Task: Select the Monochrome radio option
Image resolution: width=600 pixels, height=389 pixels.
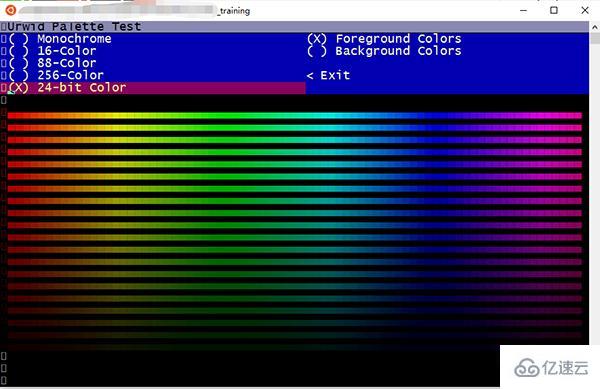Action: pyautogui.click(x=60, y=39)
